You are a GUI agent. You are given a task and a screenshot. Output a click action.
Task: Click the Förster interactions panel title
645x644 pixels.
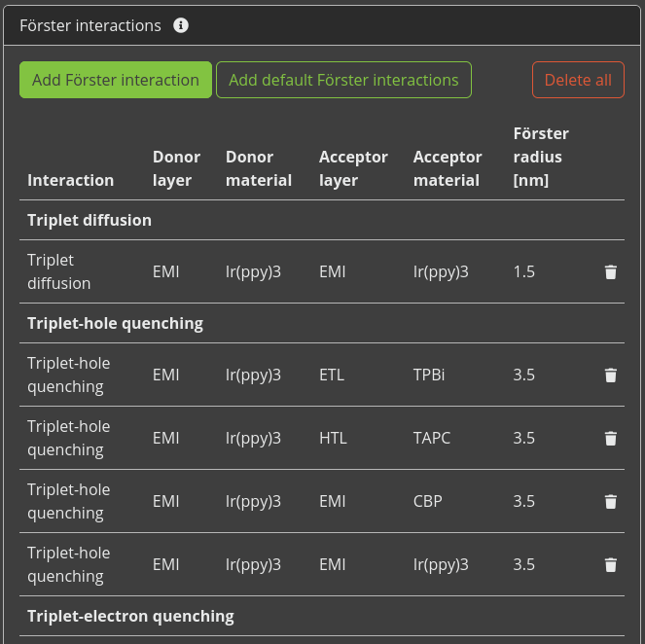click(90, 25)
